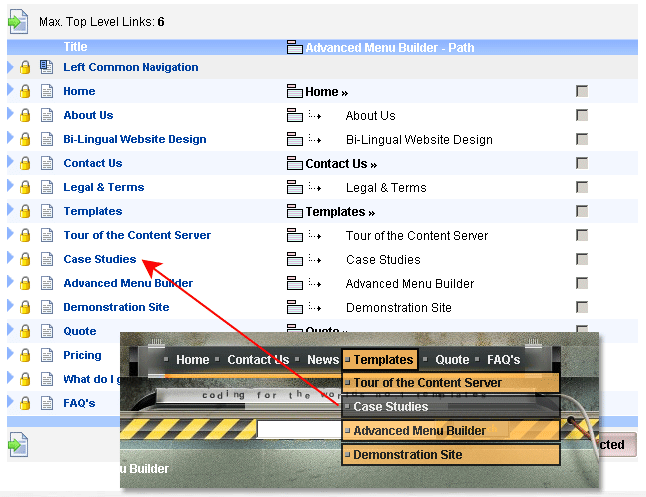Screen dimensions: 646x497
Task: Tick the checkbox in the Home row
Action: click(582, 91)
